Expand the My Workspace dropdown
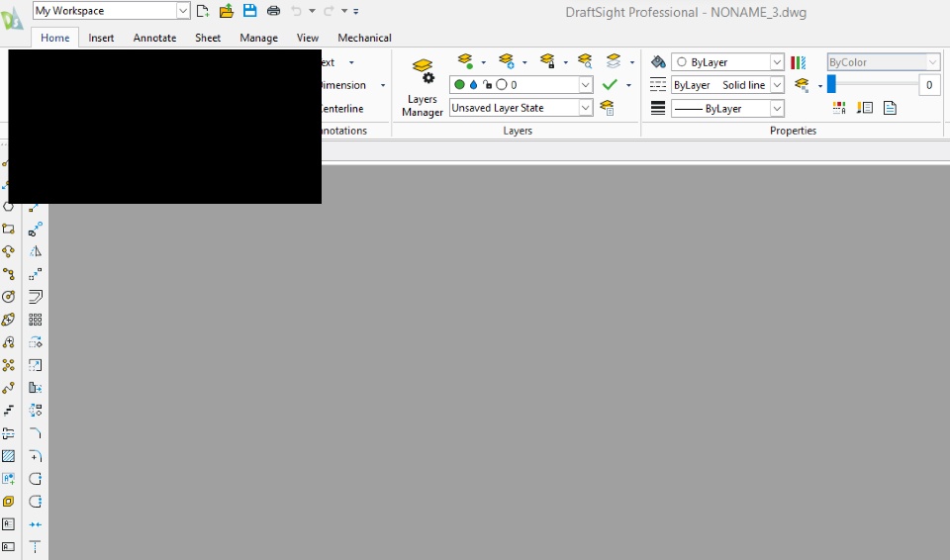Screen dimensions: 950x560 tap(183, 10)
